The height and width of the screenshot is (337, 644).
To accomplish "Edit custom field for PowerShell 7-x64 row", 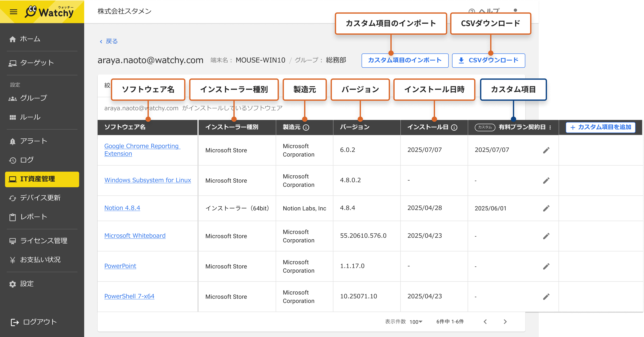I will click(546, 297).
